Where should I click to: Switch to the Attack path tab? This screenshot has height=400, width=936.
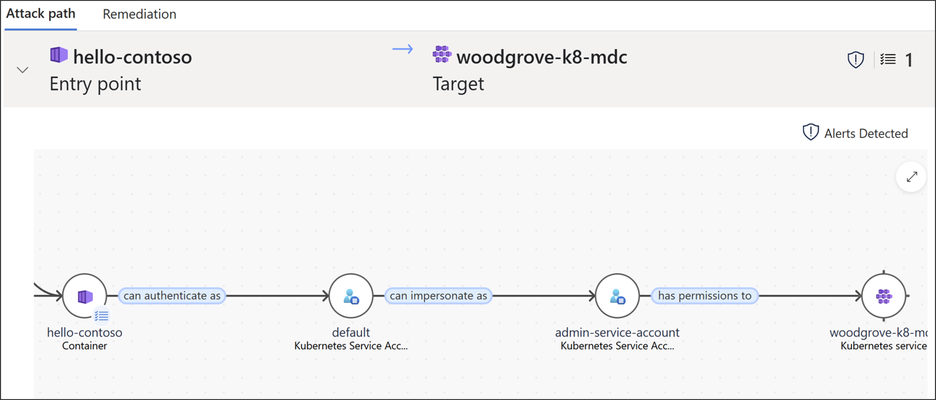(40, 14)
